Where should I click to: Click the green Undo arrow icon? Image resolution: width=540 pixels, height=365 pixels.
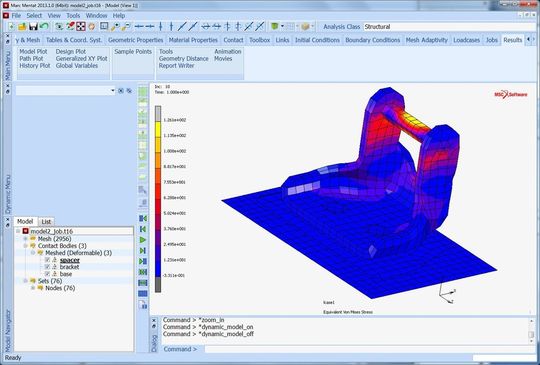pyautogui.click(x=44, y=26)
